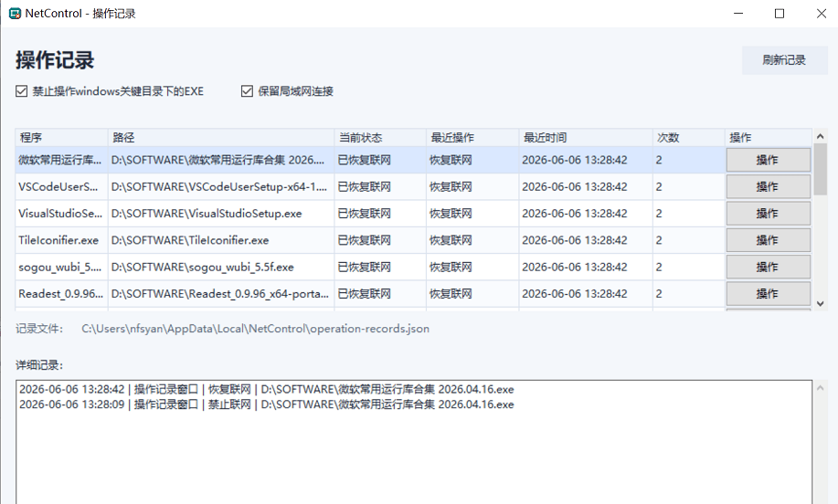Click the table vertical scrollbar thumb

(820, 169)
